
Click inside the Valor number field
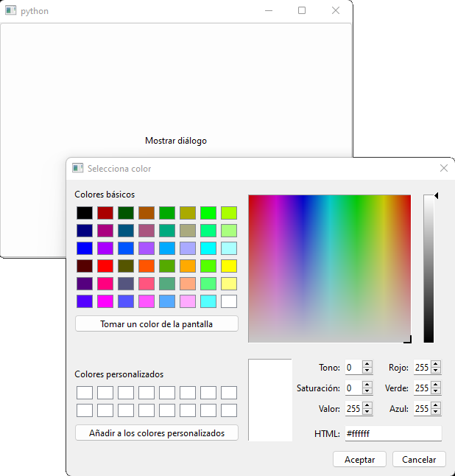(x=353, y=409)
